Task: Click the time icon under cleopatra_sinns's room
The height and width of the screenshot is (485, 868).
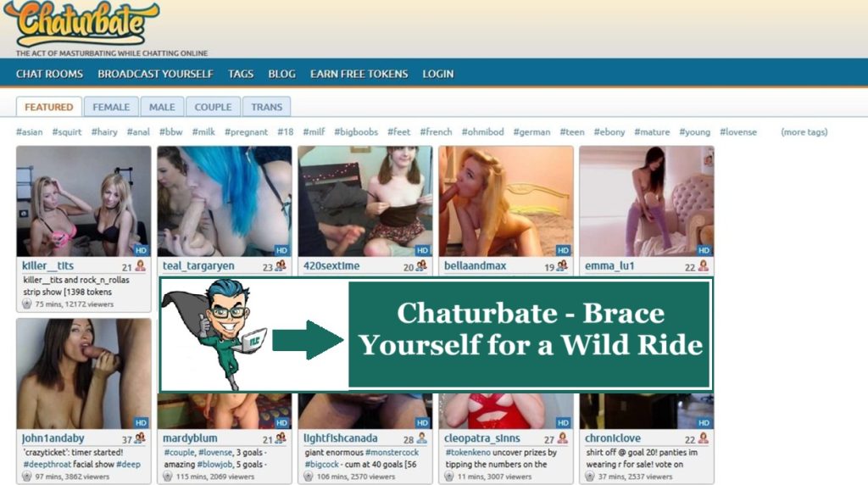Action: coord(449,477)
